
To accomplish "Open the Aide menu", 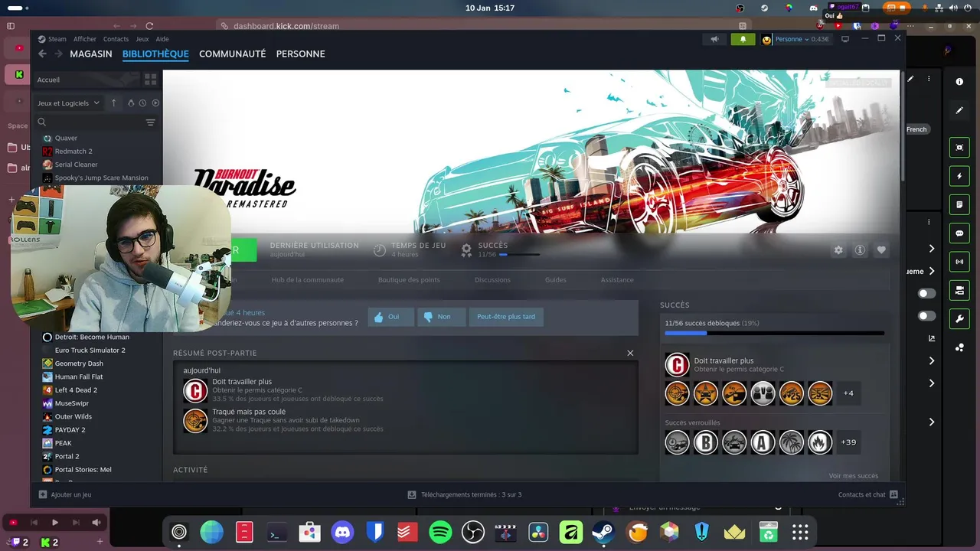I will [x=162, y=39].
